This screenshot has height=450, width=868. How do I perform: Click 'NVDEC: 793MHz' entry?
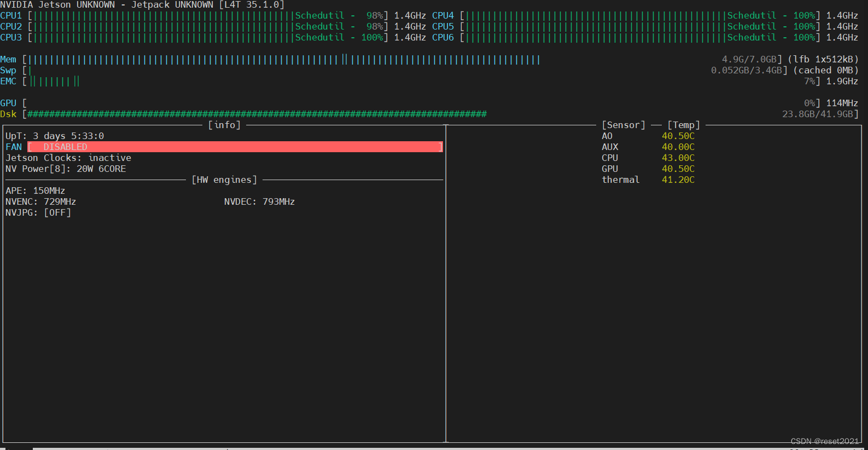tap(260, 201)
